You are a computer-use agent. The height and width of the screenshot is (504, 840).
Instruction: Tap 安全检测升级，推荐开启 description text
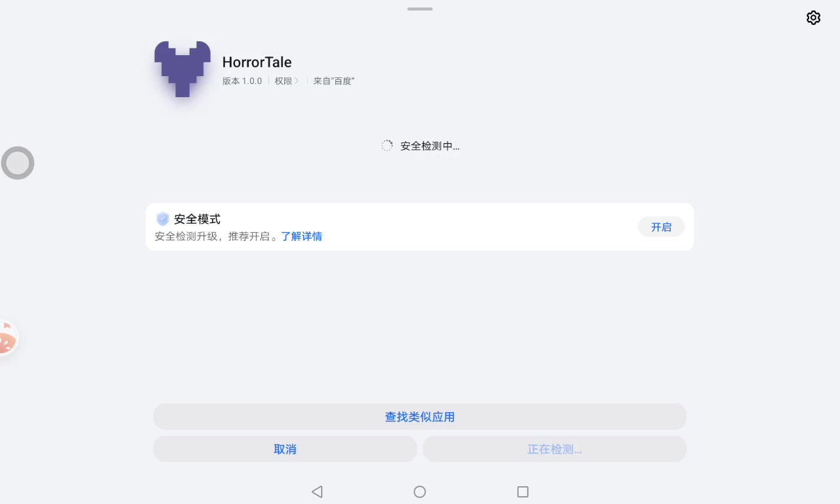pos(218,236)
